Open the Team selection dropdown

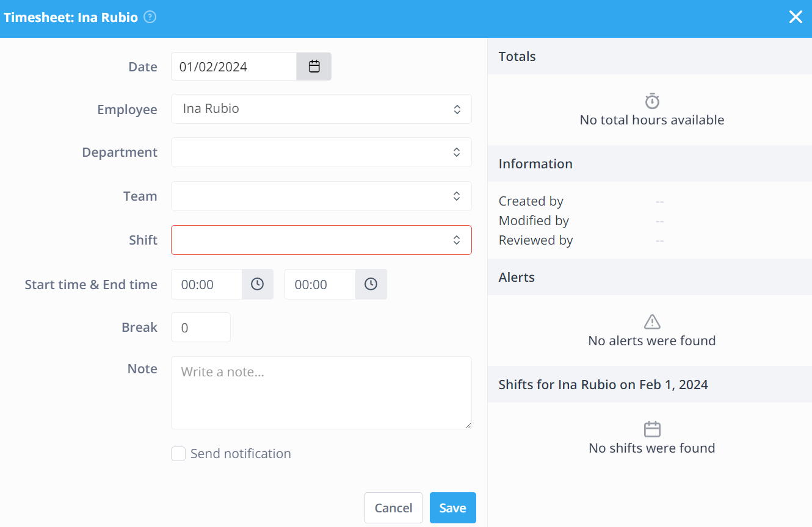point(321,196)
